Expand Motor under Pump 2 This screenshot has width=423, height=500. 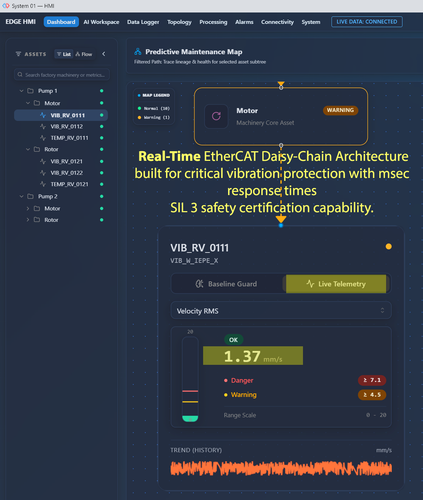pos(28,208)
